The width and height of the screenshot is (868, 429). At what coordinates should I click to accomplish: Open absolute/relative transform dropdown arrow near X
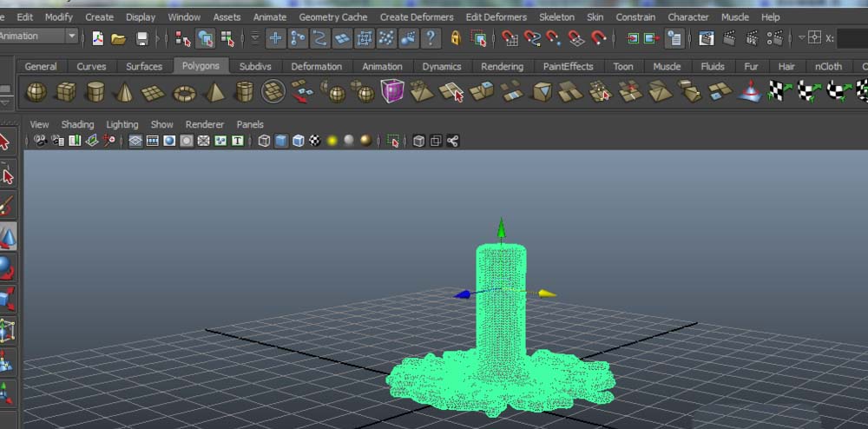(x=802, y=38)
